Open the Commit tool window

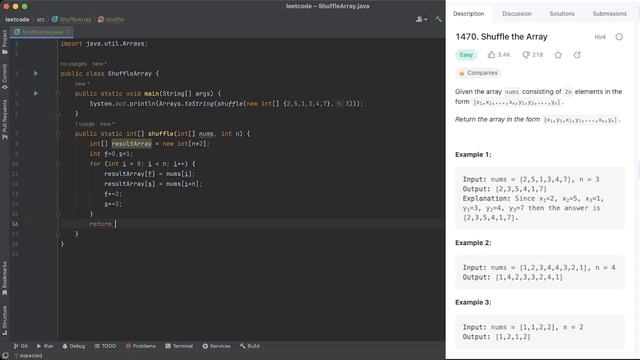[4, 76]
